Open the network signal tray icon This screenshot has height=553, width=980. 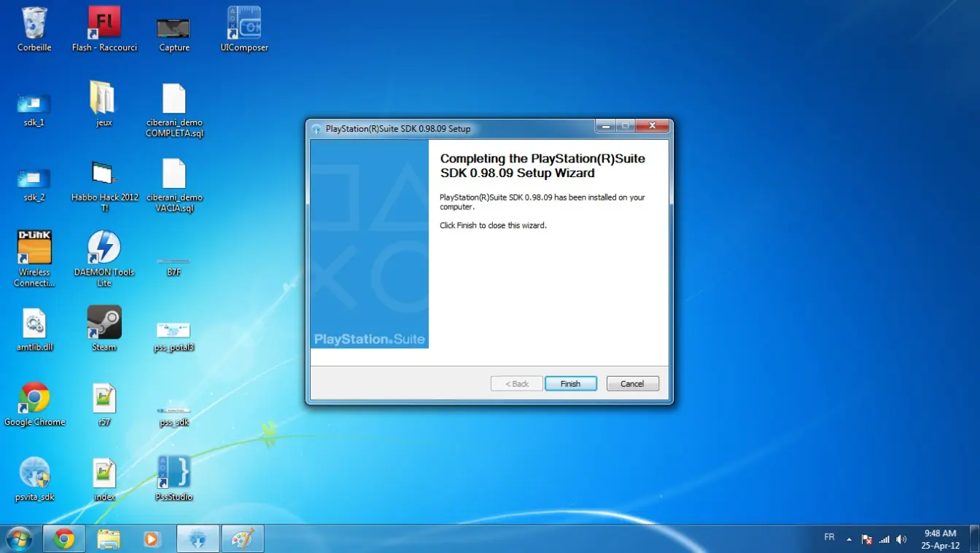(x=884, y=539)
